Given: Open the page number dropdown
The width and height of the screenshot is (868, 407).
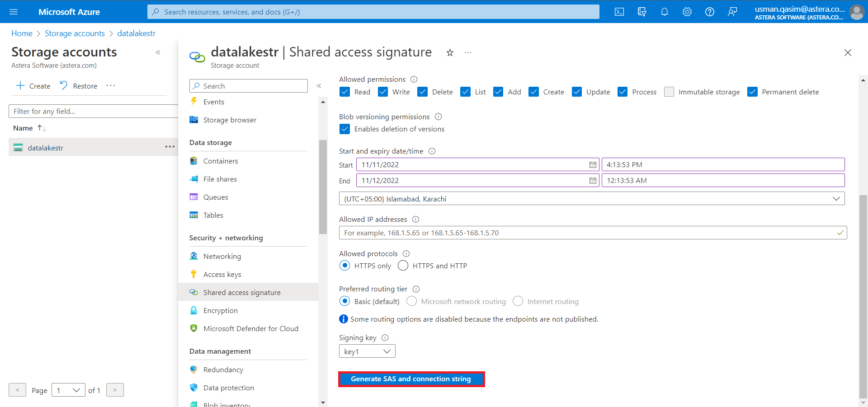Looking at the screenshot, I should (x=68, y=390).
